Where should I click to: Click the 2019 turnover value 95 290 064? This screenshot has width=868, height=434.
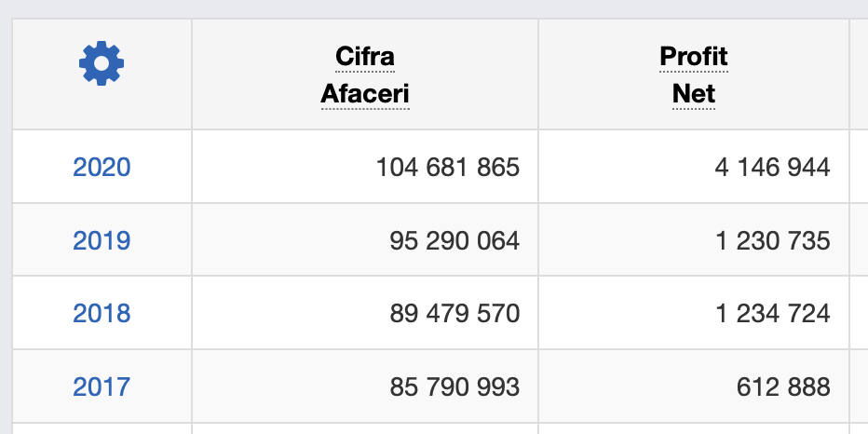(x=454, y=241)
